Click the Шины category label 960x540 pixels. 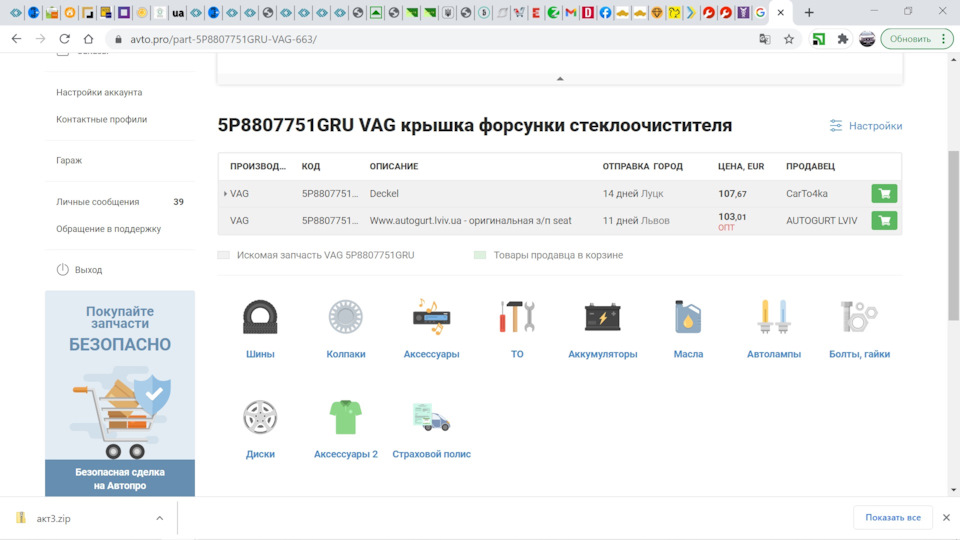pos(260,354)
